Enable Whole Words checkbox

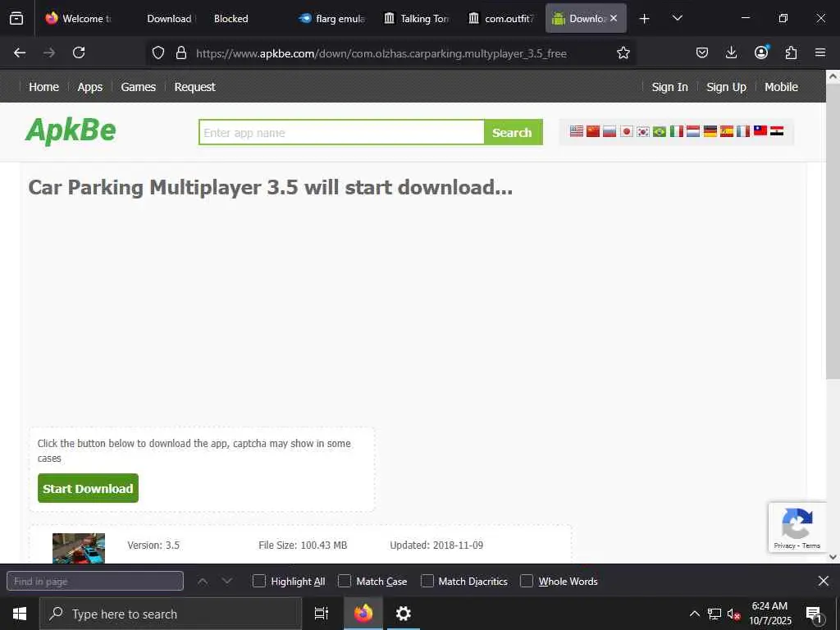click(527, 581)
